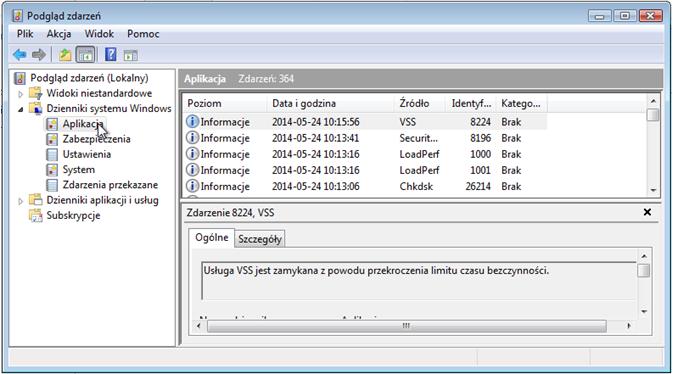The width and height of the screenshot is (673, 374).
Task: Click the Subskrypcje icon
Action: pos(36,216)
